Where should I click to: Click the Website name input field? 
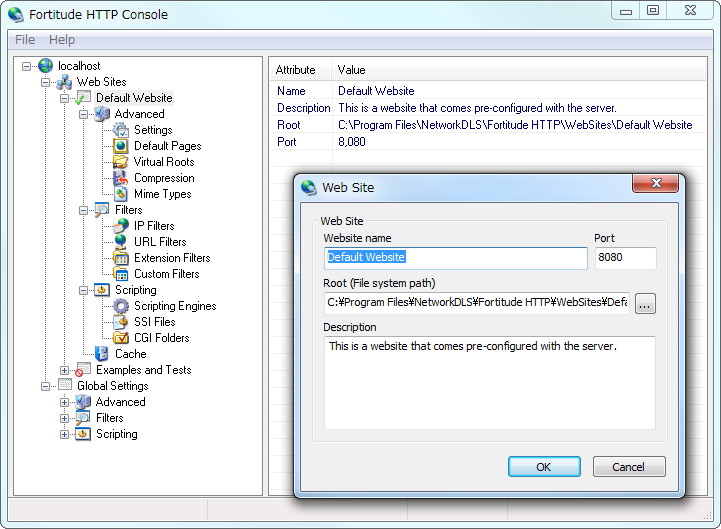point(455,258)
